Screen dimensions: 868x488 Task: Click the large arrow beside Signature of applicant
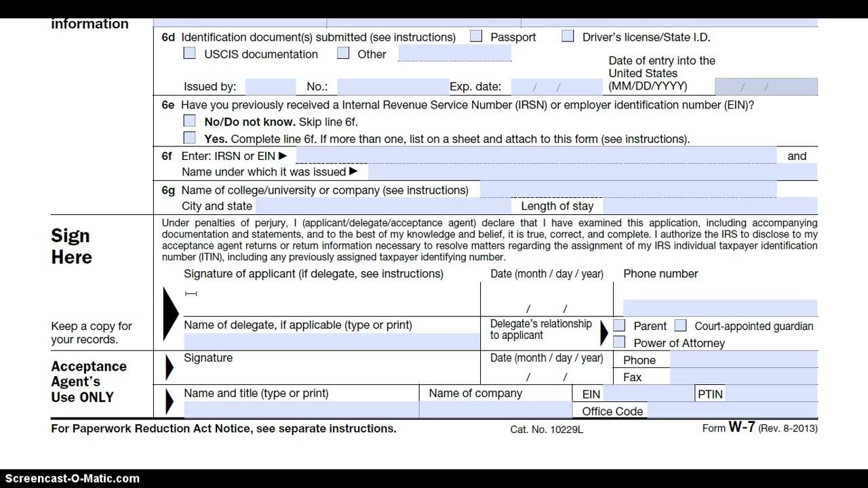click(x=171, y=313)
